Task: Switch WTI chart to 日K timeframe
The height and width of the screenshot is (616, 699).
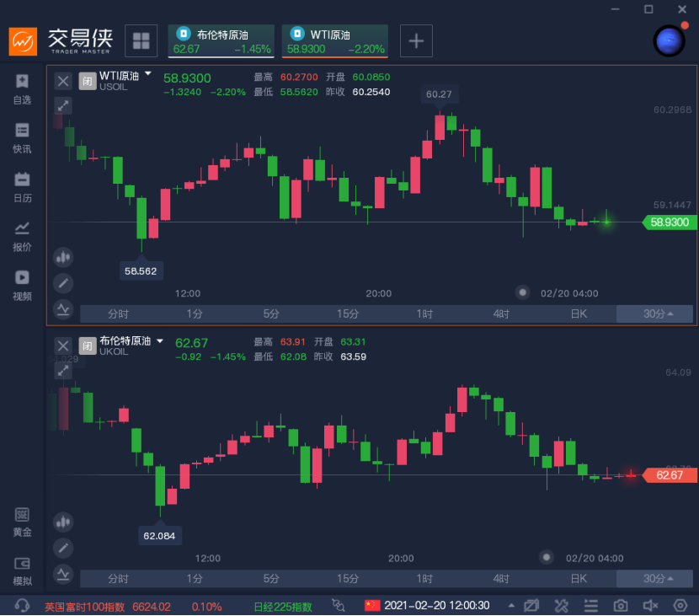Action: (x=579, y=313)
